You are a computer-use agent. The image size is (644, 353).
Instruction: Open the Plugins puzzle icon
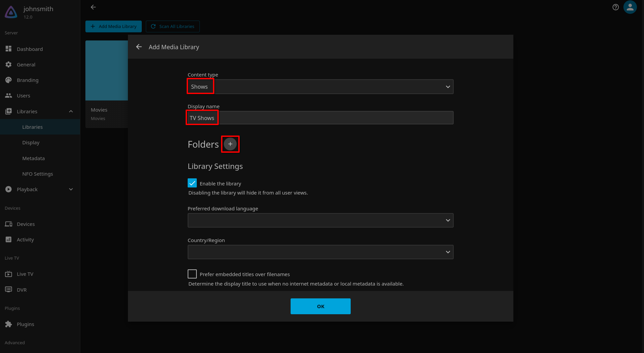coord(8,324)
